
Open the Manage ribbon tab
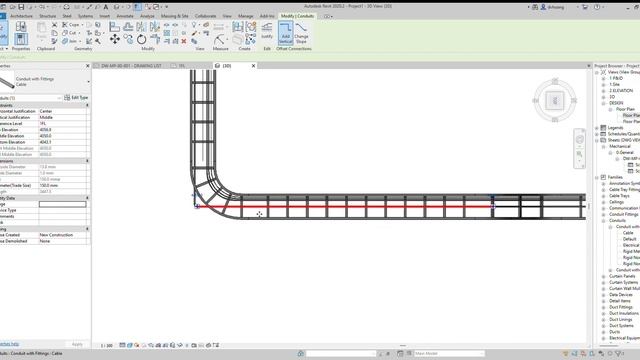[x=245, y=16]
